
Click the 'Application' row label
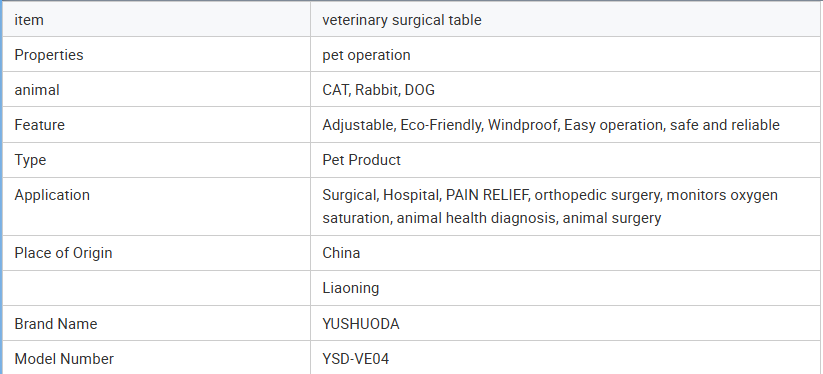52,195
